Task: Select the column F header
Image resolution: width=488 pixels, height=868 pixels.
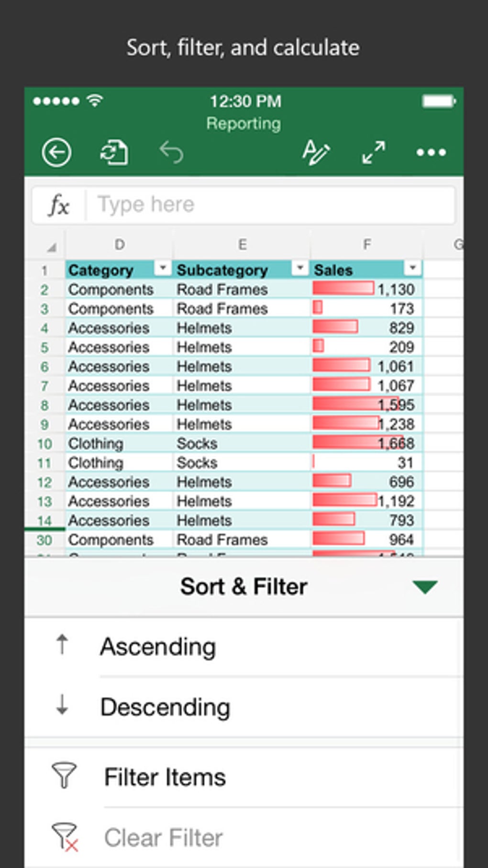Action: (x=366, y=245)
